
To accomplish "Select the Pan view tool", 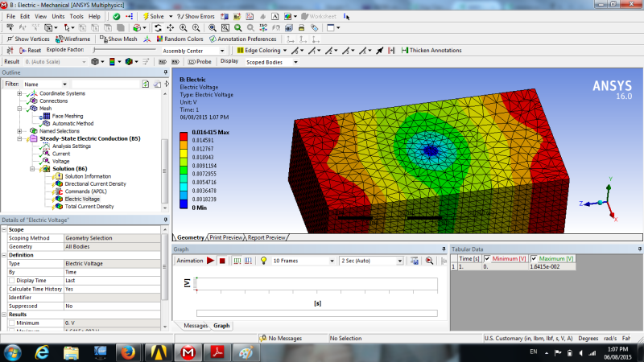I will point(170,28).
